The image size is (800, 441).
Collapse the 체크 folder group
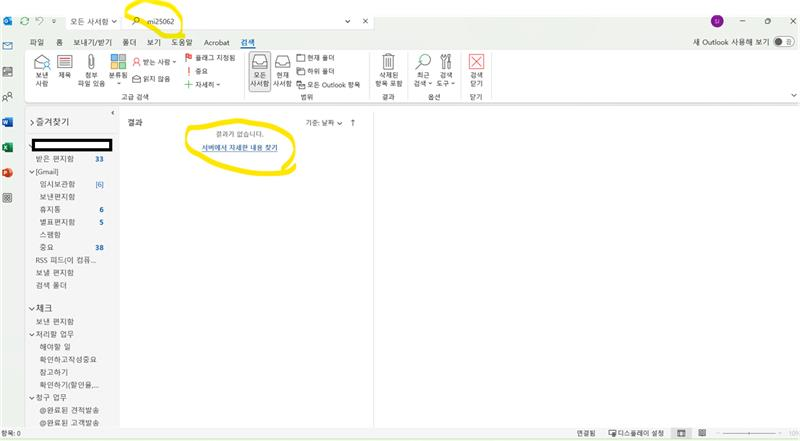coord(32,308)
